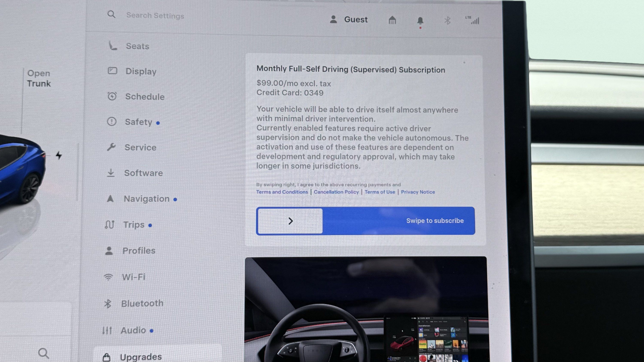Click the route icon beside Trips
The width and height of the screenshot is (644, 362).
[109, 224]
